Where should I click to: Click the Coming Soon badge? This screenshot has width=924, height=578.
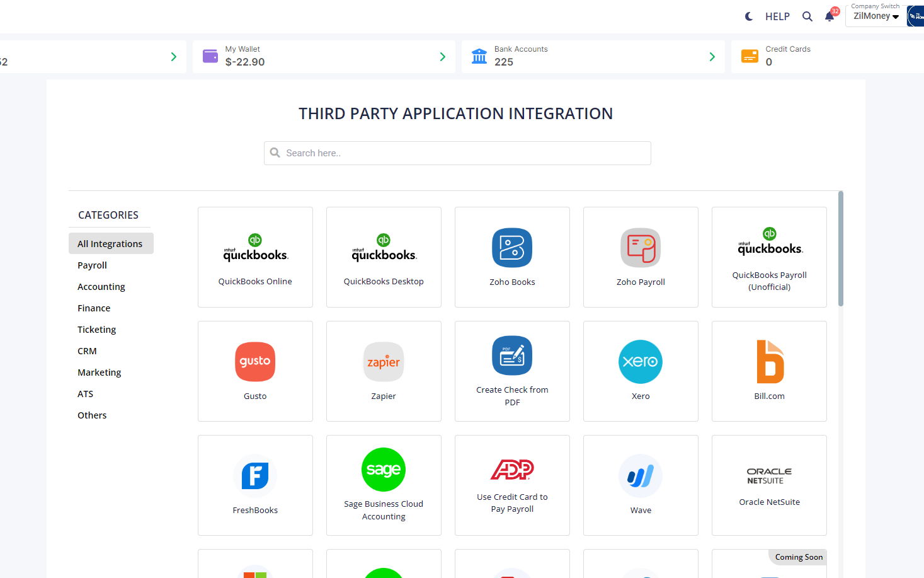click(x=799, y=557)
